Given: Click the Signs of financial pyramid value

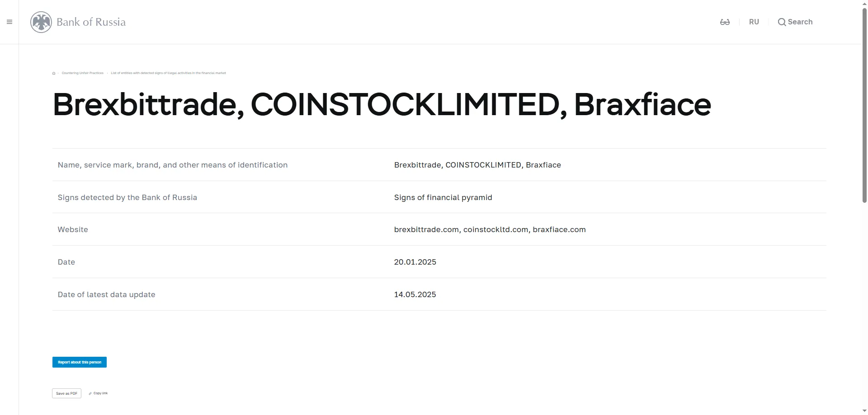Looking at the screenshot, I should click(443, 197).
